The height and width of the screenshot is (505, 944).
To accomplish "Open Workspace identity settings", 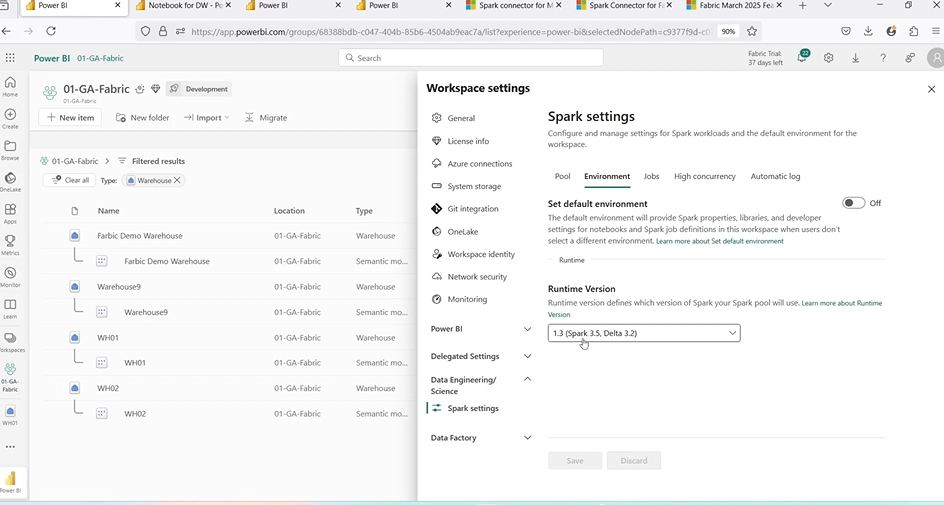I will [481, 254].
